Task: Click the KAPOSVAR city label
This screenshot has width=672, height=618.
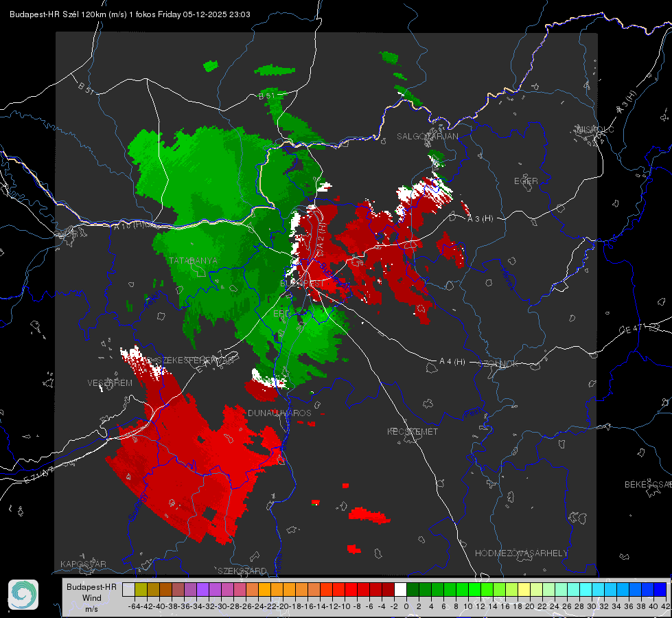Action: (x=83, y=564)
